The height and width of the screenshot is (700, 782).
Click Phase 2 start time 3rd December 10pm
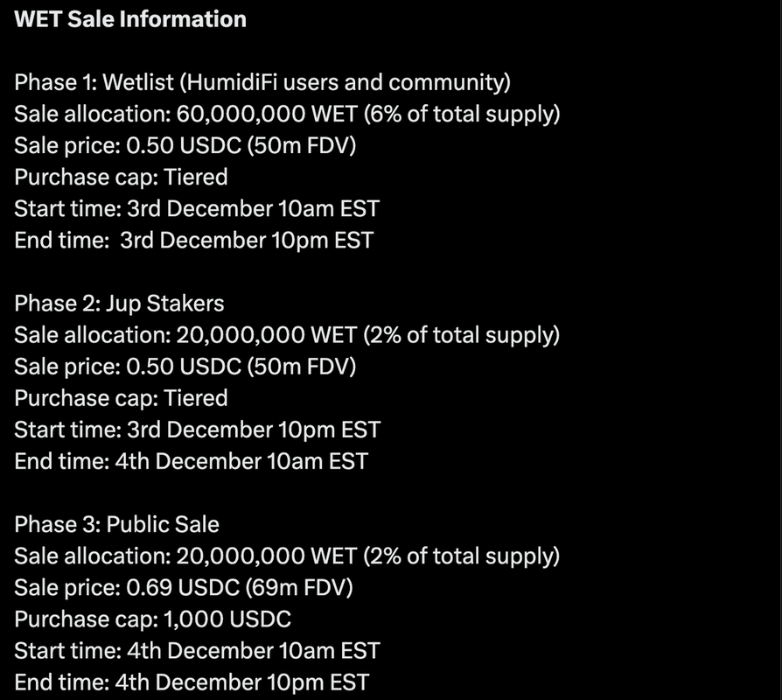(x=197, y=430)
